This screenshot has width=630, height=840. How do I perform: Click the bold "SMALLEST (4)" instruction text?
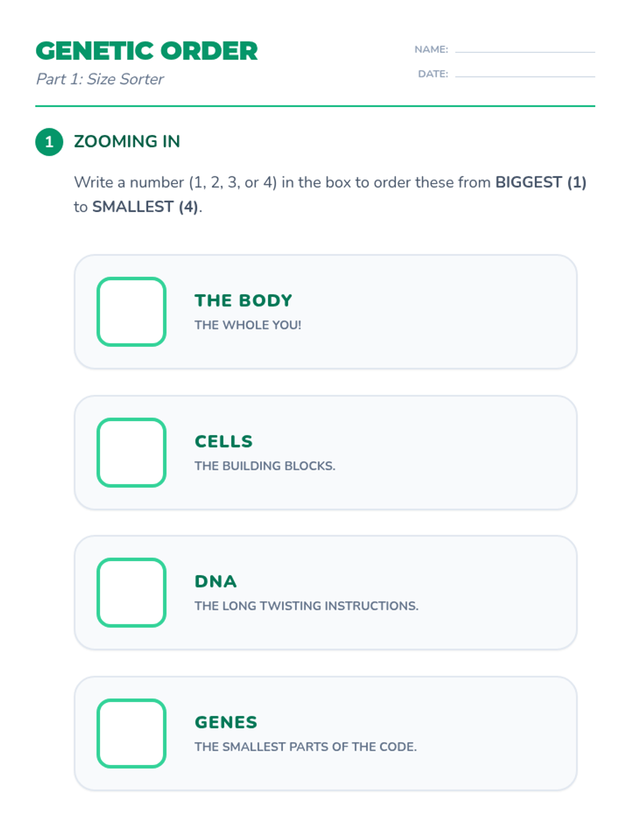145,207
